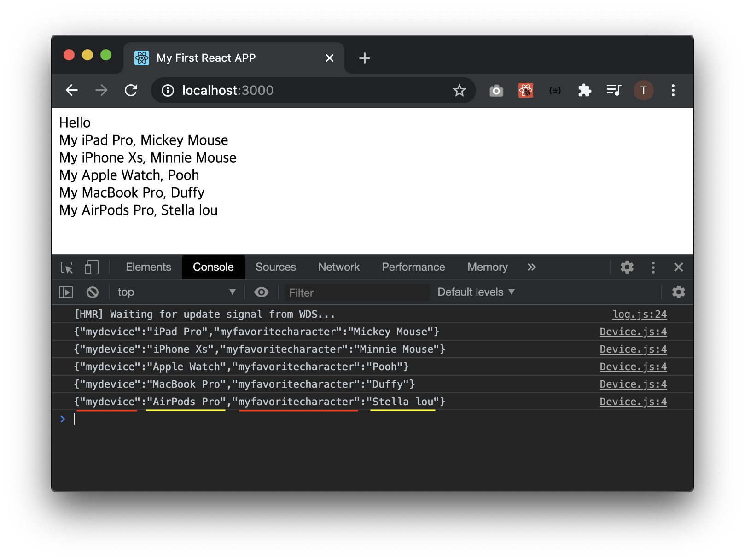This screenshot has height=560, width=745.
Task: Minimize the window with yellow button
Action: pyautogui.click(x=87, y=55)
